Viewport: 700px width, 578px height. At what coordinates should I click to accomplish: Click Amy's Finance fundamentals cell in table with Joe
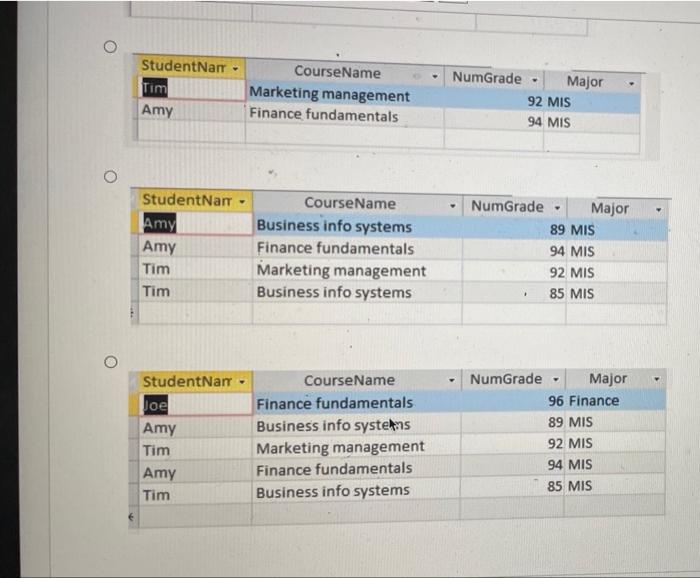[x=356, y=470]
